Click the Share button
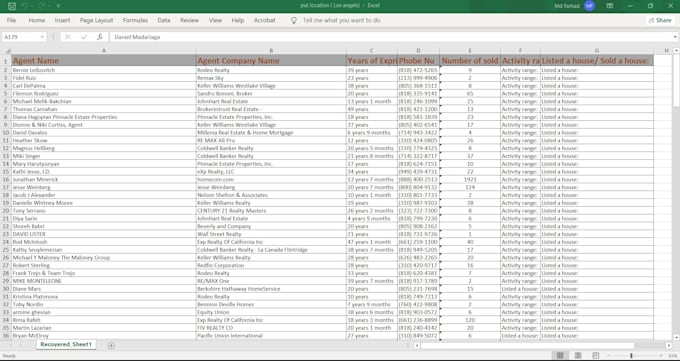The height and width of the screenshot is (361, 680). pos(660,20)
